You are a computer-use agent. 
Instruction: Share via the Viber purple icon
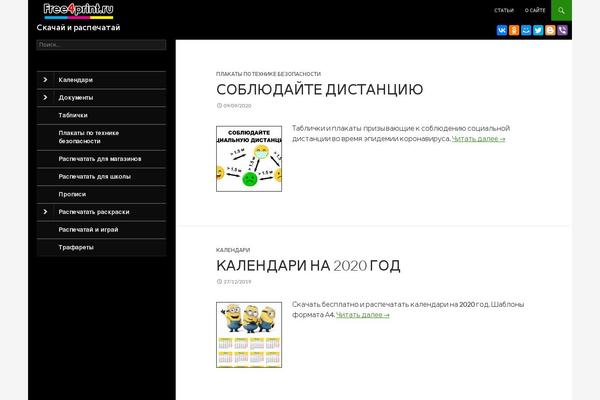pos(562,30)
